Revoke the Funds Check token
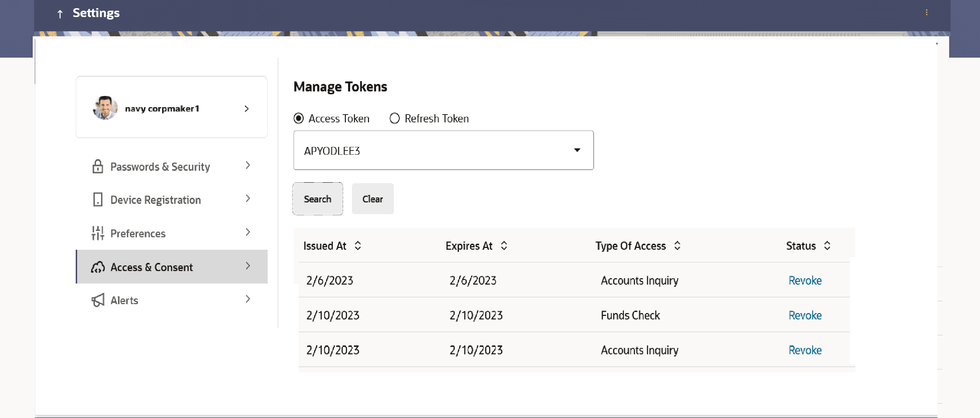This screenshot has height=418, width=980. tap(805, 315)
